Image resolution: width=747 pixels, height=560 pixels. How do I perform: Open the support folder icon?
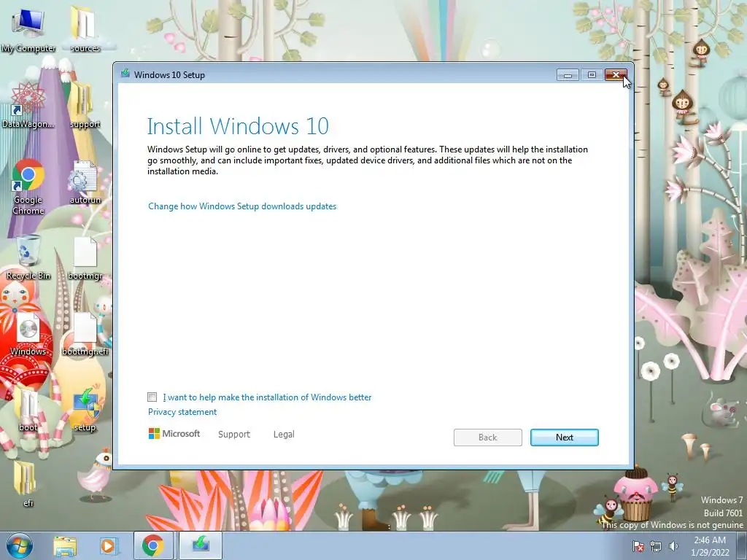click(85, 105)
